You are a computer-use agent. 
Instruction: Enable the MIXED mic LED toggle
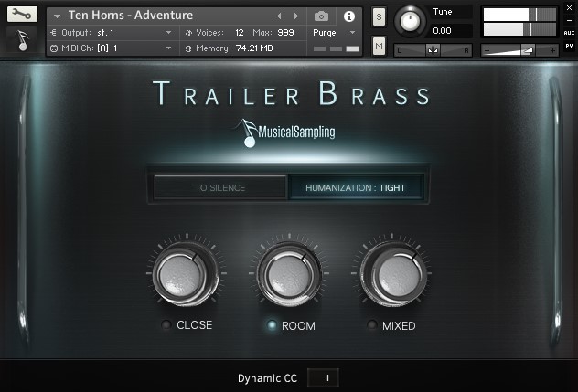tap(372, 325)
